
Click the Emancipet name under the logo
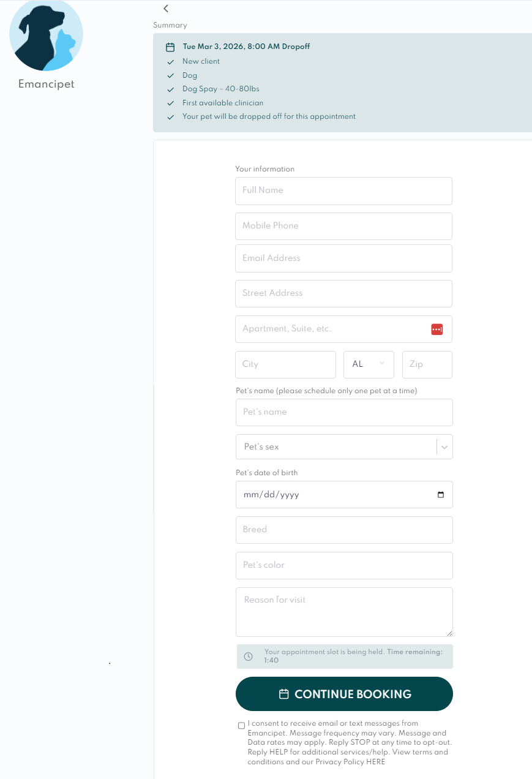47,85
